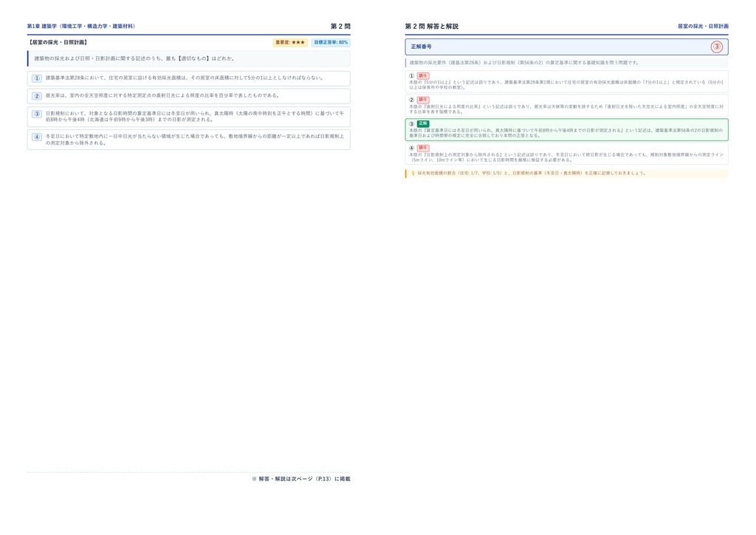Click the 誤り badge beside explanation ②
The width and height of the screenshot is (756, 535).
pyautogui.click(x=423, y=100)
